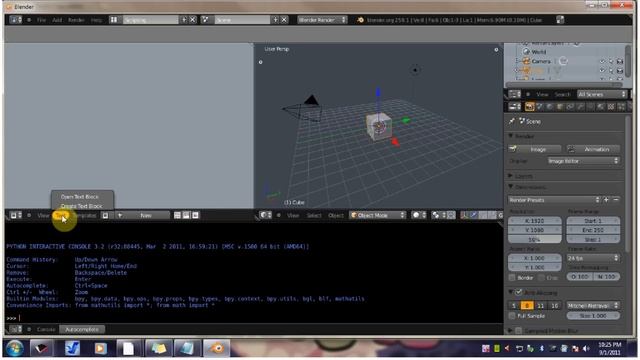Select the Camera item in outliner
Image resolution: width=640 pixels, height=360 pixels.
[541, 61]
